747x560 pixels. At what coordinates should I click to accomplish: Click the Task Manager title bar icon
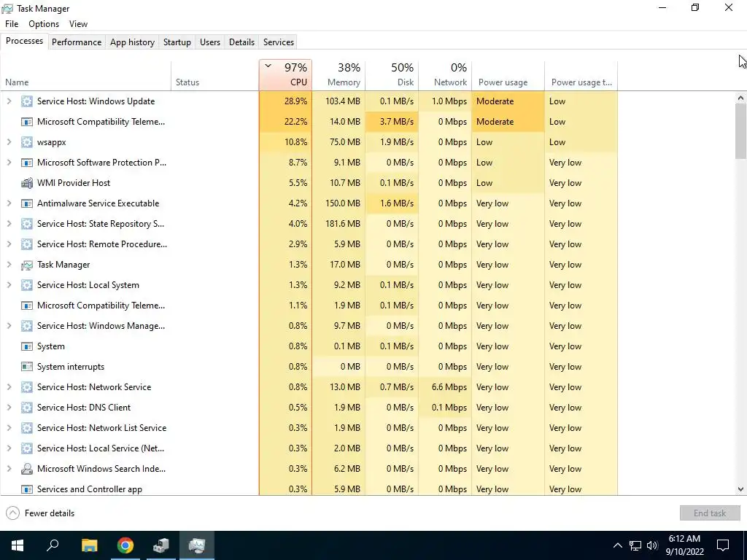(x=7, y=9)
